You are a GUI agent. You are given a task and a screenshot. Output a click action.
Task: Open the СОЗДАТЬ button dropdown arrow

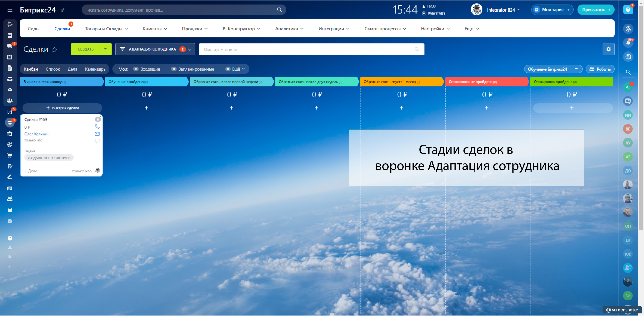(105, 49)
